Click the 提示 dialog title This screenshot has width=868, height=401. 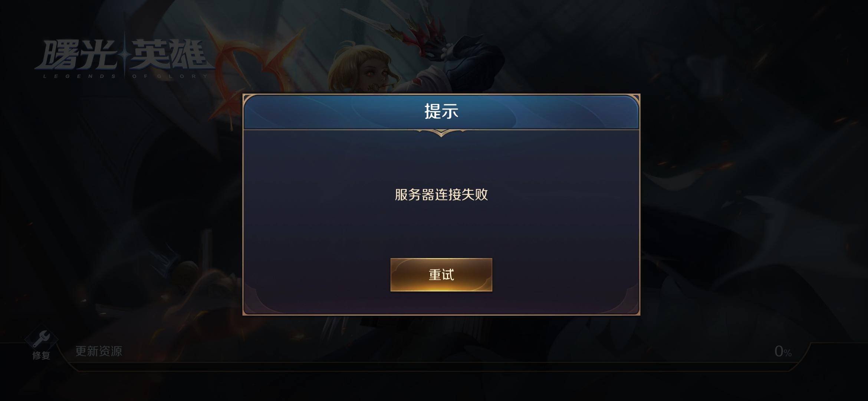point(441,111)
